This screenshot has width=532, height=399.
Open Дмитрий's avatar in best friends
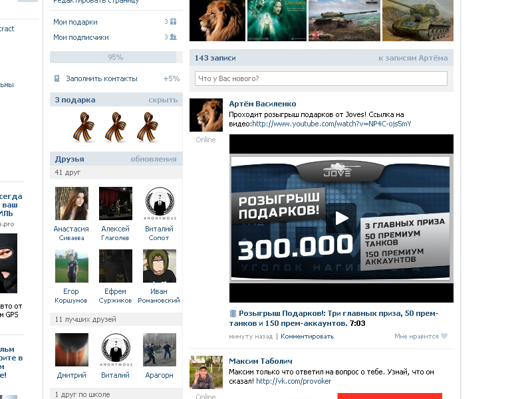72,350
